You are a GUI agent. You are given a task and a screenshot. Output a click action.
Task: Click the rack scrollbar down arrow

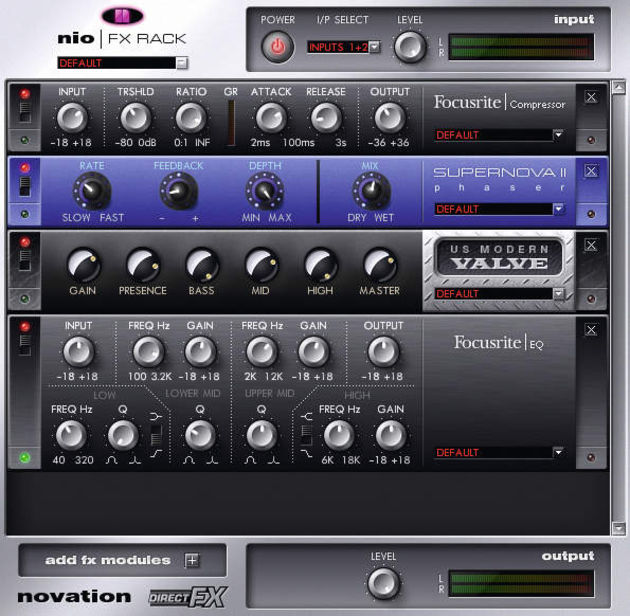[620, 528]
